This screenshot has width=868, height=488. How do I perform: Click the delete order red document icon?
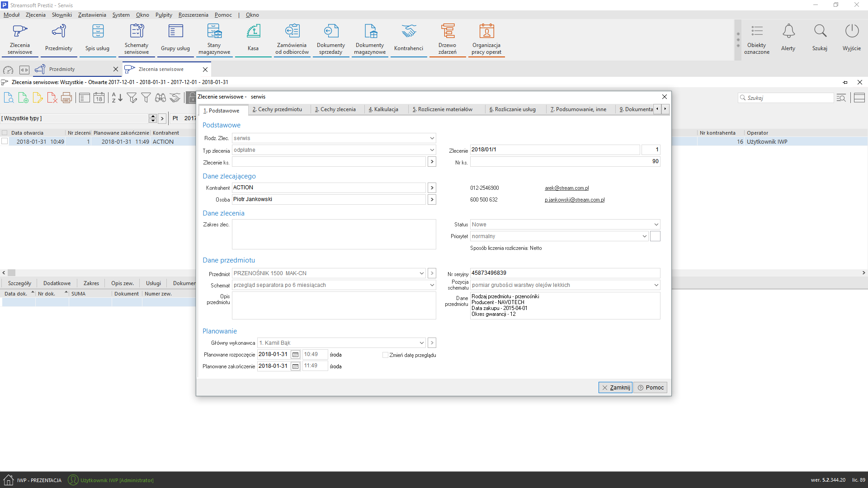click(x=52, y=98)
